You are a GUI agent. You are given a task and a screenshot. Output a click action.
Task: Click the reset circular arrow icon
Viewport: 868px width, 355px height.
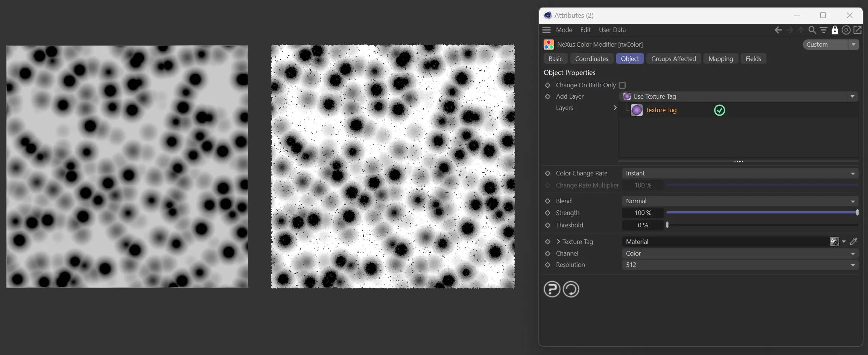[571, 289]
